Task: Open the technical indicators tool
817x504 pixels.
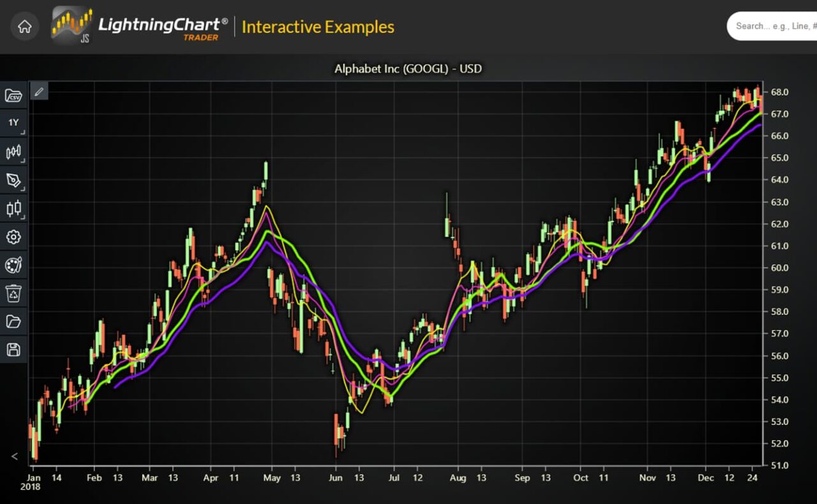Action: click(13, 152)
